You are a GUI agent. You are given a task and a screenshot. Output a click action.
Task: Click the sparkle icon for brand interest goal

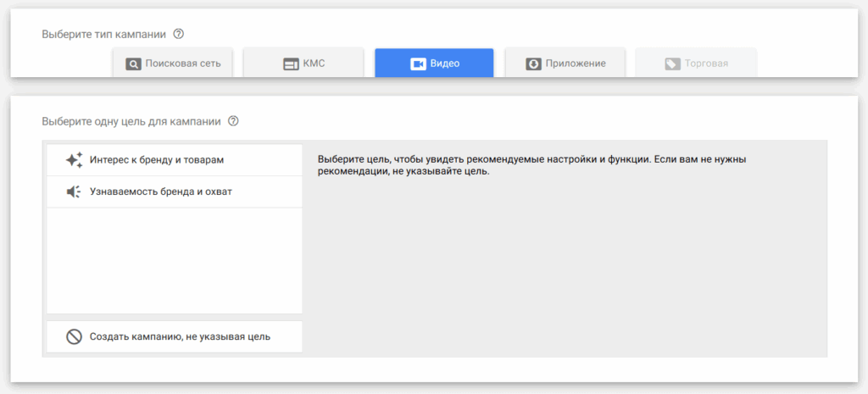tap(75, 160)
